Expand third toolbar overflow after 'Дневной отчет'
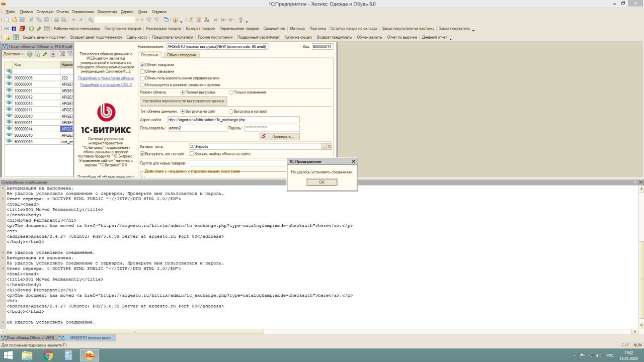 click(x=450, y=38)
